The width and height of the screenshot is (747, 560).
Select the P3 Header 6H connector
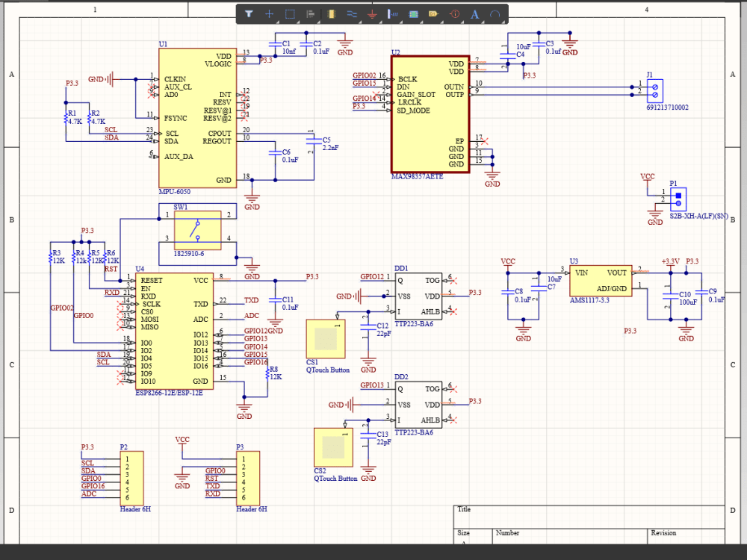pos(248,478)
